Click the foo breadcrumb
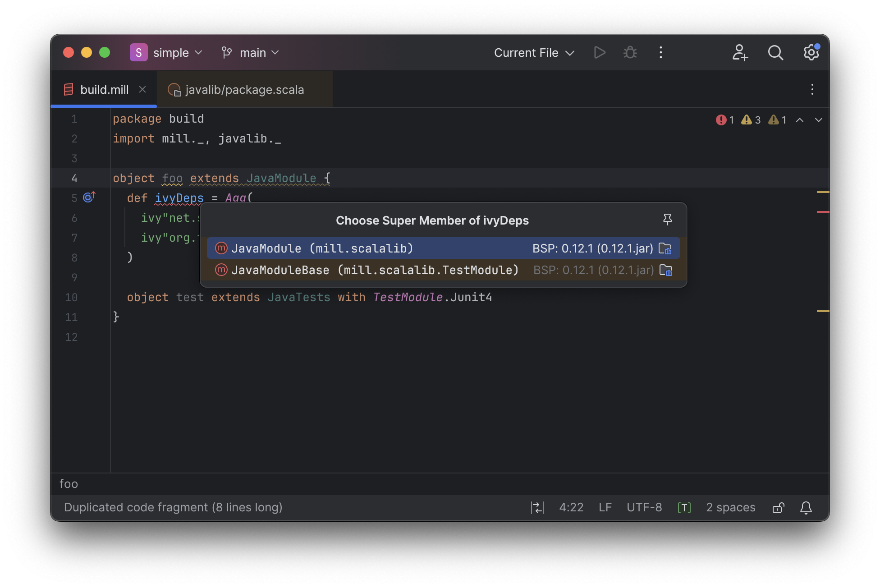The width and height of the screenshot is (880, 588). [x=69, y=484]
